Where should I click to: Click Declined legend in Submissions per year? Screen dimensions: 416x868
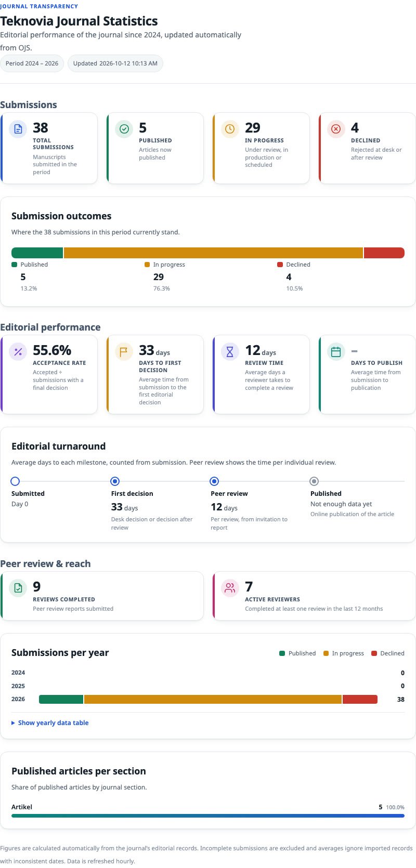(388, 653)
